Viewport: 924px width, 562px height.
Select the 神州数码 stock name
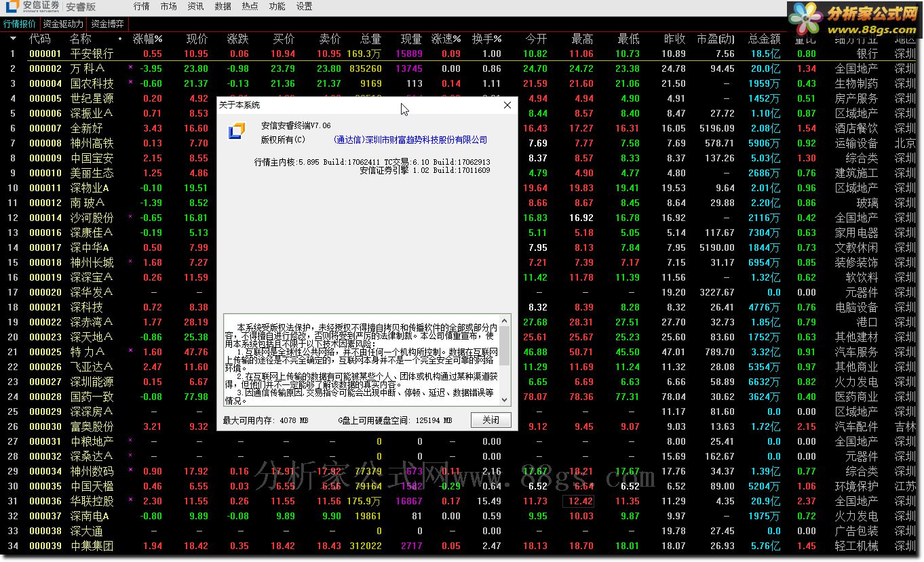92,471
